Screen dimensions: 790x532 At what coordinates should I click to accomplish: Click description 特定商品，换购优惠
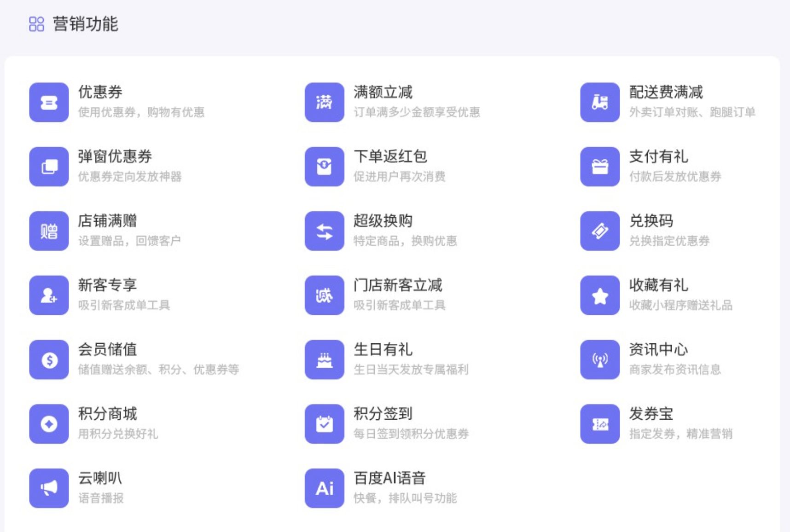(x=405, y=241)
